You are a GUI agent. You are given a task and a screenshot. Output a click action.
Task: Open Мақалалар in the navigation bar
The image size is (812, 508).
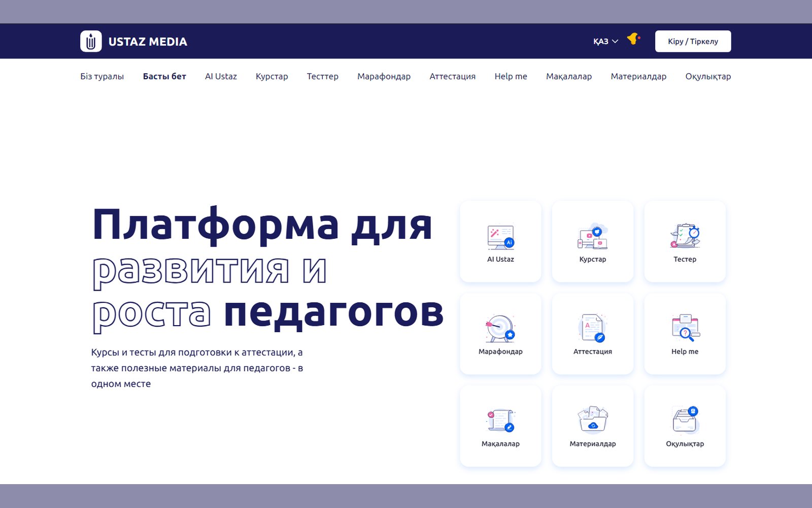coord(569,76)
